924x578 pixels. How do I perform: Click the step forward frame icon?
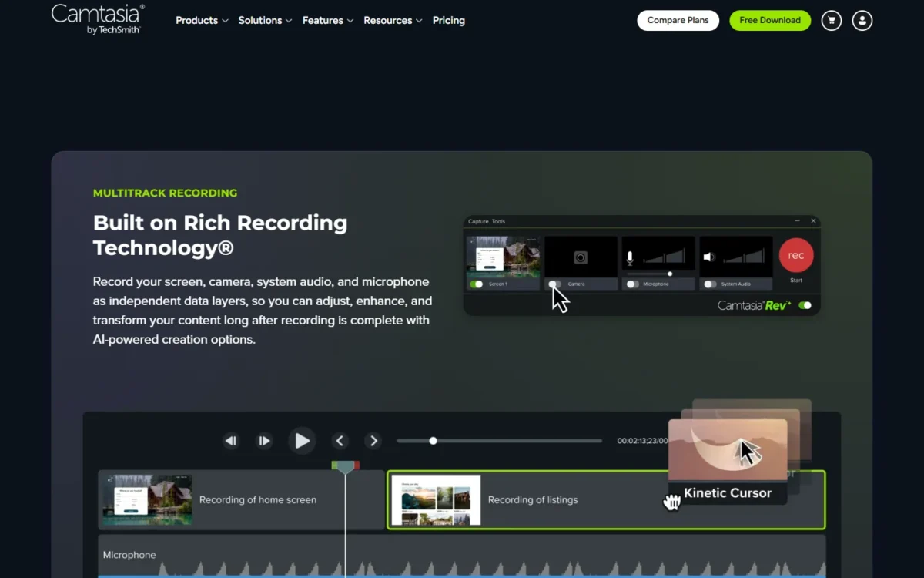point(264,441)
